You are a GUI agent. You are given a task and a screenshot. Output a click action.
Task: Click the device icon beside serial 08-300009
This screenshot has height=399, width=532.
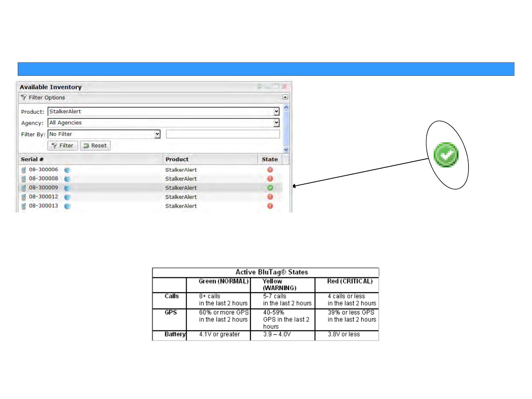tap(24, 188)
